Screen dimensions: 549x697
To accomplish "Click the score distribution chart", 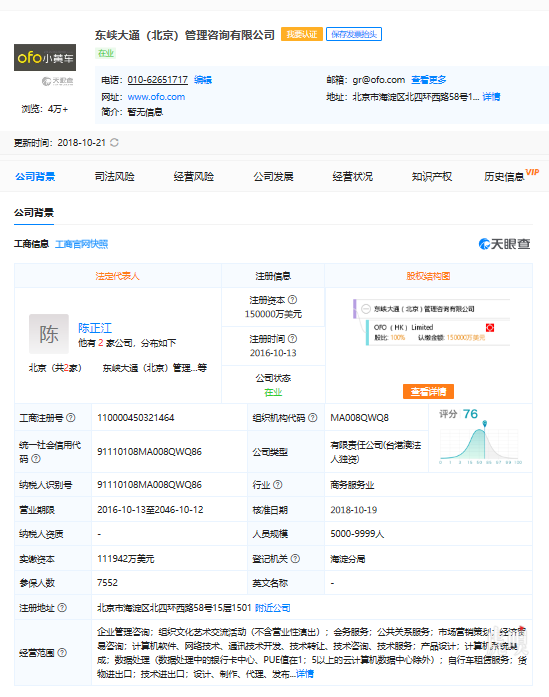I will (x=481, y=444).
